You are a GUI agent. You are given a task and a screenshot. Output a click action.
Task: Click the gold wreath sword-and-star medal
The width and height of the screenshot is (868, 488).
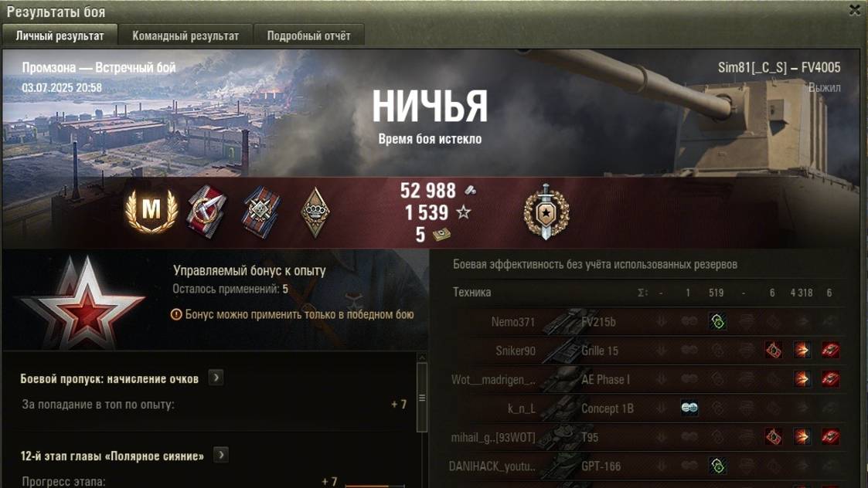click(x=546, y=212)
